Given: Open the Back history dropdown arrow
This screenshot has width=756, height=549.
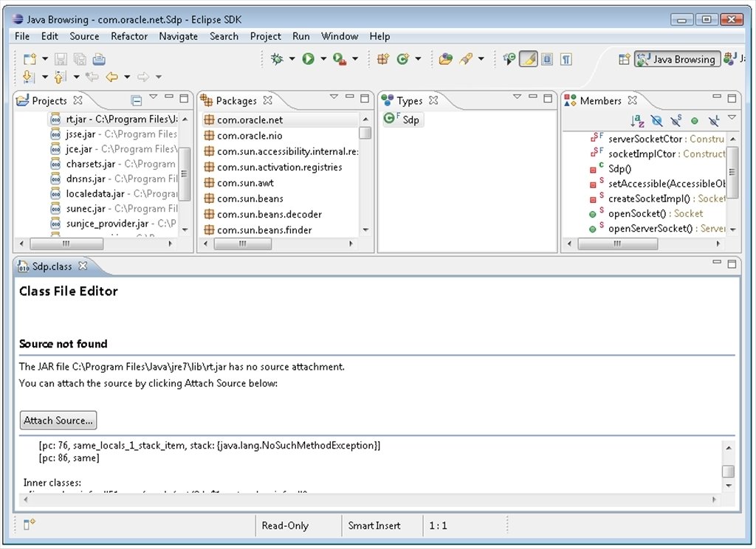Looking at the screenshot, I should (x=127, y=77).
